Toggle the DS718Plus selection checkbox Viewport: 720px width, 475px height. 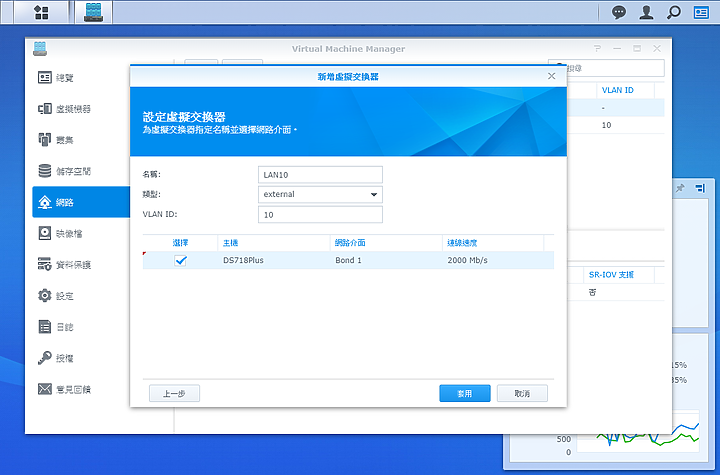pos(180,260)
